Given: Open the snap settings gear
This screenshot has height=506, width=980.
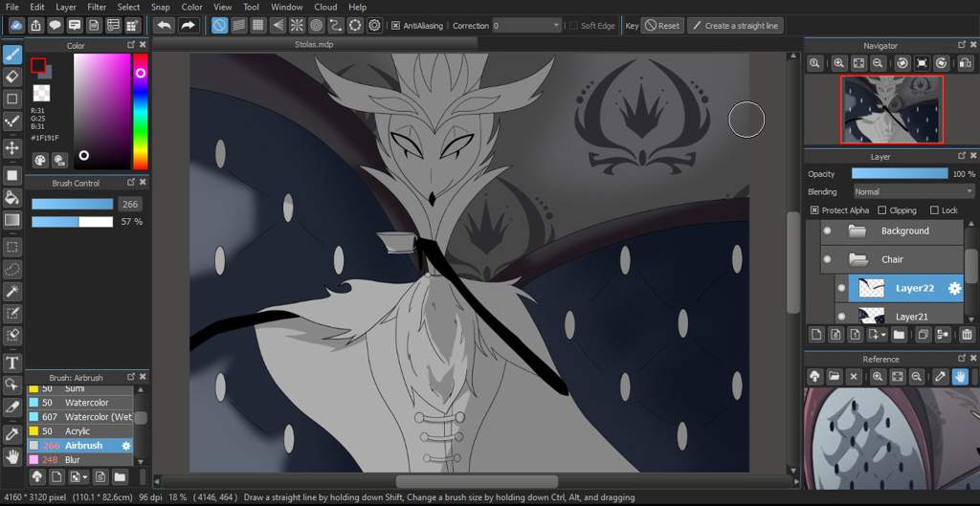Looking at the screenshot, I should 375,26.
